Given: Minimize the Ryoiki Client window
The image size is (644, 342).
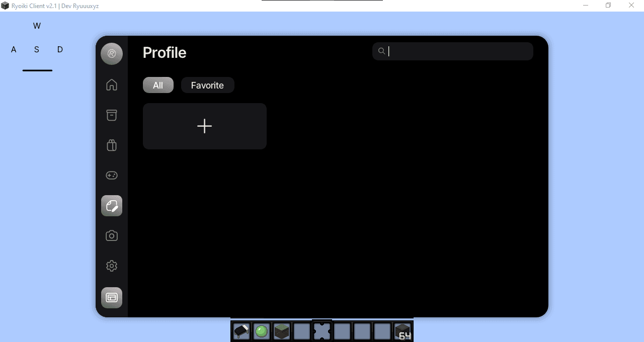Looking at the screenshot, I should (586, 5).
